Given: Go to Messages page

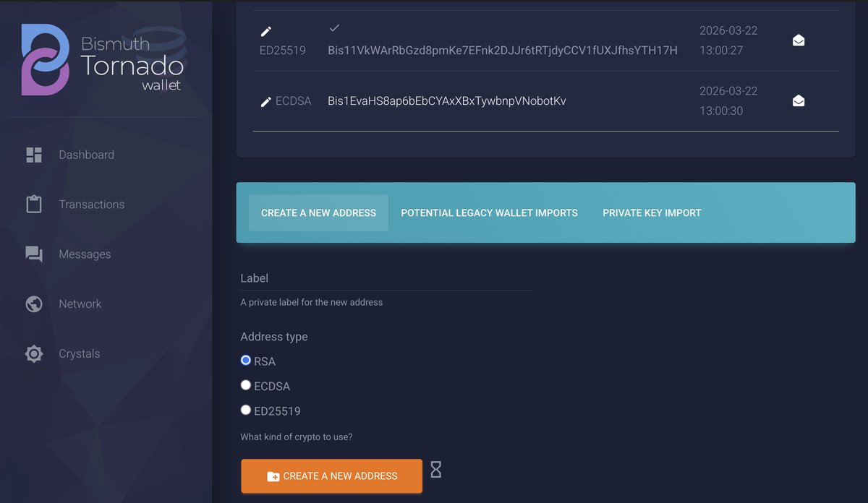Looking at the screenshot, I should point(85,254).
